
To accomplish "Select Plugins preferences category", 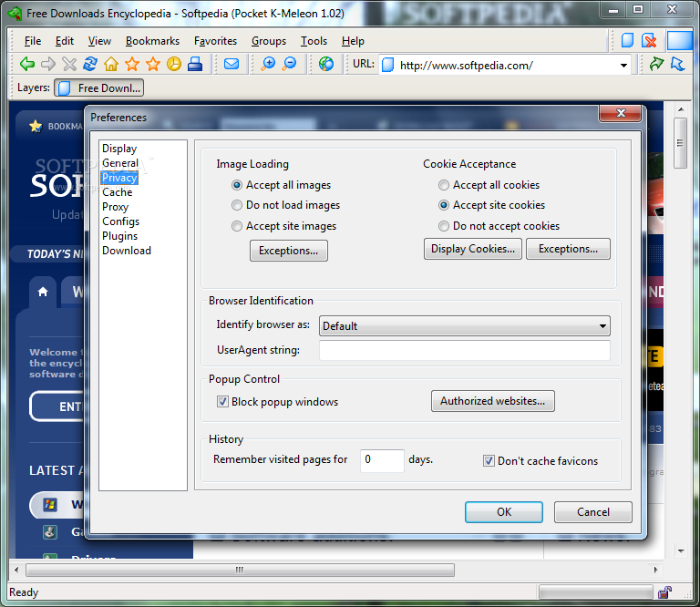I will tap(119, 236).
